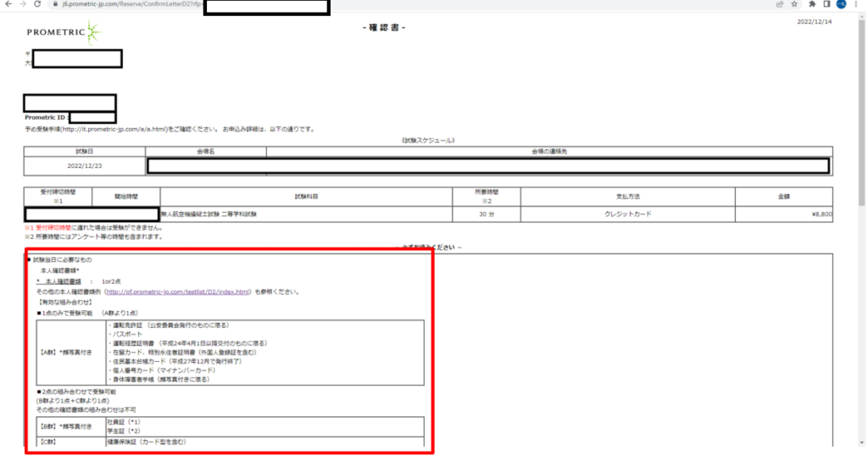
Task: Click the 確認書 page title
Action: click(384, 27)
